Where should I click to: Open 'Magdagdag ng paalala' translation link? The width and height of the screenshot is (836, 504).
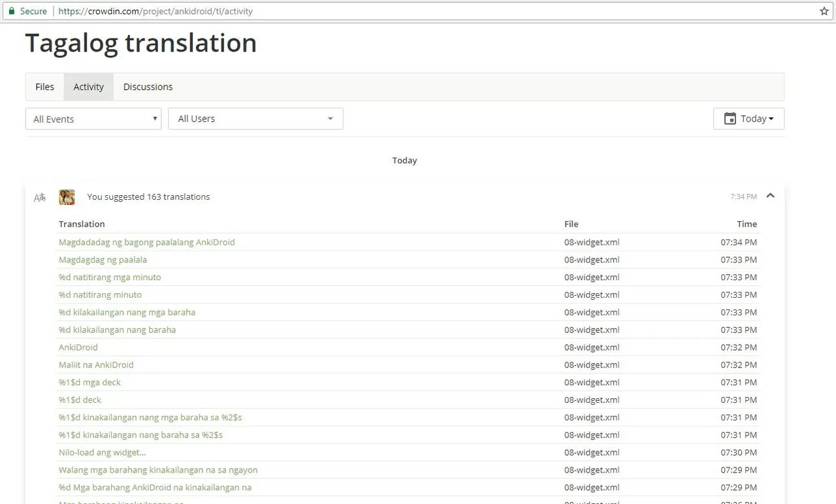coord(103,260)
